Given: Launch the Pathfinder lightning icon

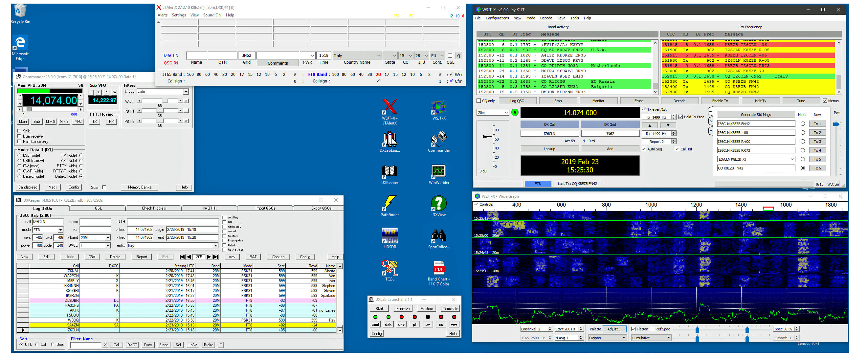Looking at the screenshot, I should pyautogui.click(x=389, y=206).
